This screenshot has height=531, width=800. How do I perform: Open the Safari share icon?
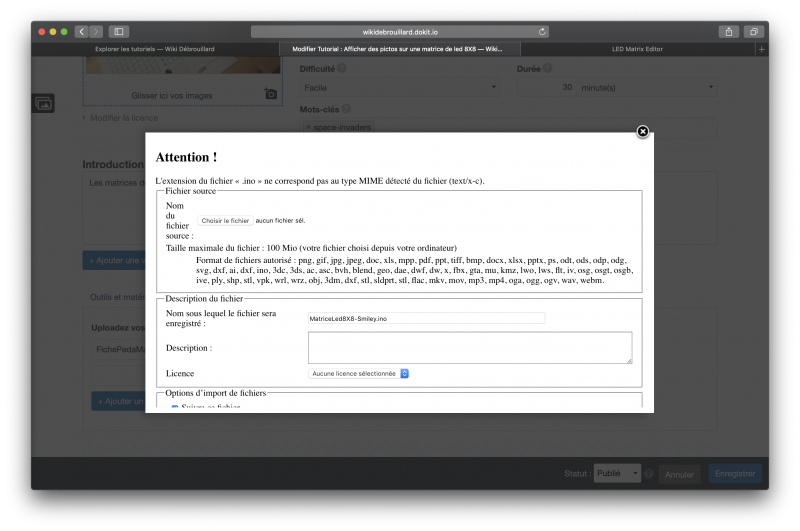coord(729,32)
